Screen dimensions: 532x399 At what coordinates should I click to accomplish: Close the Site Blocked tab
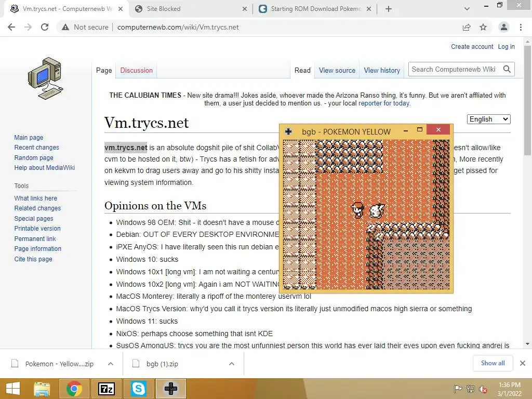point(245,9)
